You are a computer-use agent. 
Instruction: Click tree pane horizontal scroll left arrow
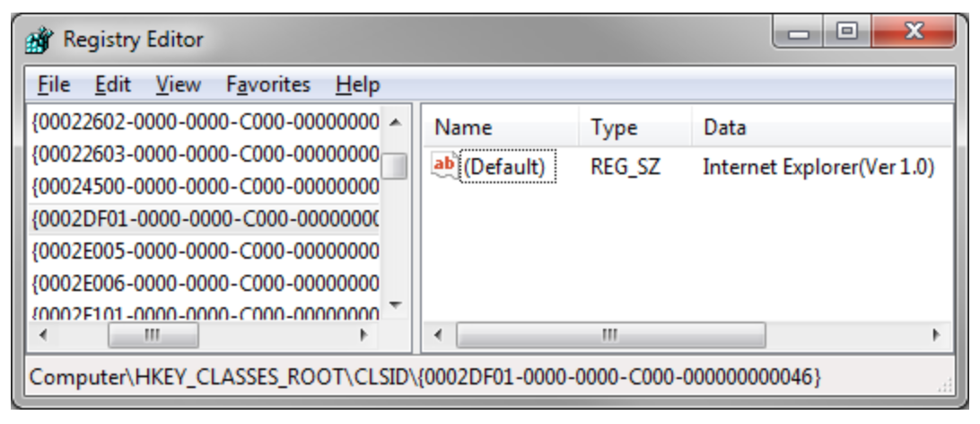42,335
